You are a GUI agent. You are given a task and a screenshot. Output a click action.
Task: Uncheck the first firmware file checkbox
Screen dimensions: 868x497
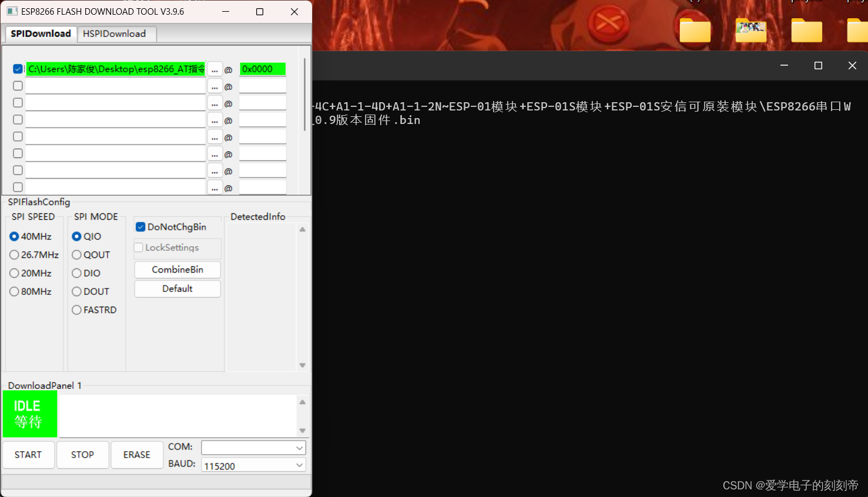click(18, 69)
